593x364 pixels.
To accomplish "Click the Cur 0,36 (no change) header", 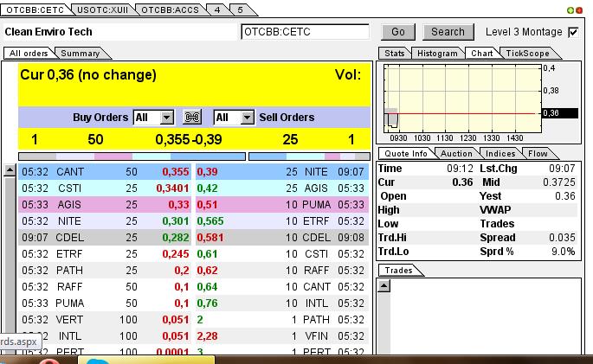I will tap(87, 74).
